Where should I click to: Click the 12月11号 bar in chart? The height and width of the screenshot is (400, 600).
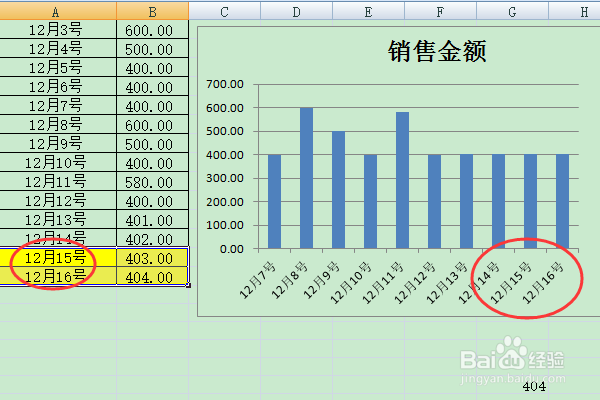[x=403, y=180]
